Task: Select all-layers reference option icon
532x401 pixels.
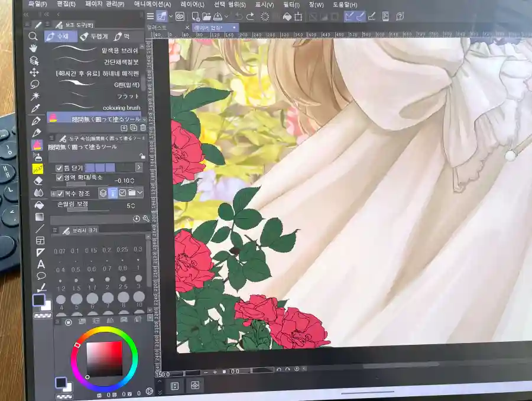Action: [x=103, y=193]
